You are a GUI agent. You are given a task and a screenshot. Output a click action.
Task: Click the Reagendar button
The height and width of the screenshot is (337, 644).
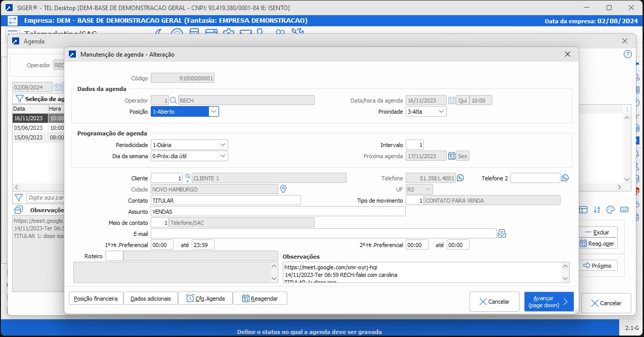[x=260, y=299]
